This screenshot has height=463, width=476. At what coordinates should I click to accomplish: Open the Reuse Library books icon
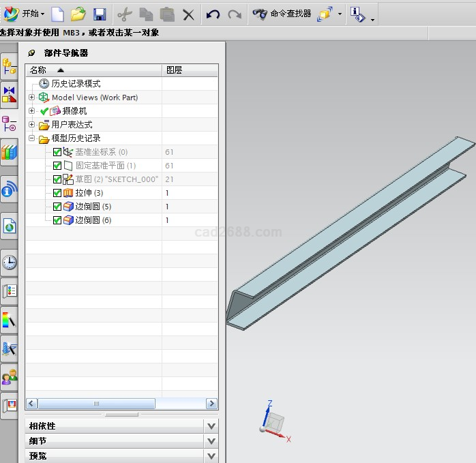[9, 152]
